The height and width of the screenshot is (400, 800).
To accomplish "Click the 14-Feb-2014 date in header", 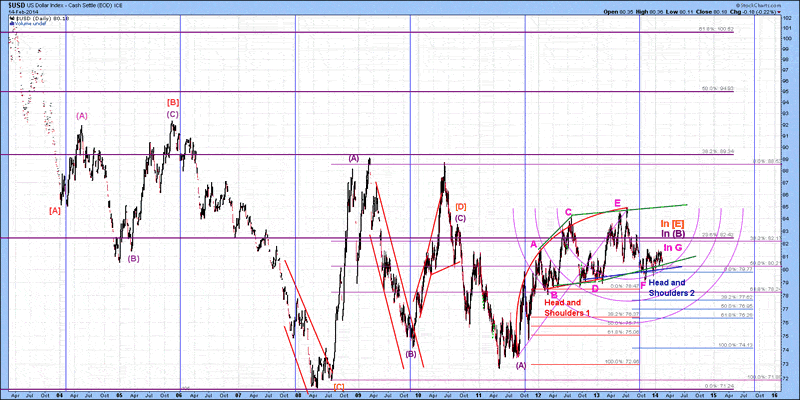I will [x=20, y=12].
